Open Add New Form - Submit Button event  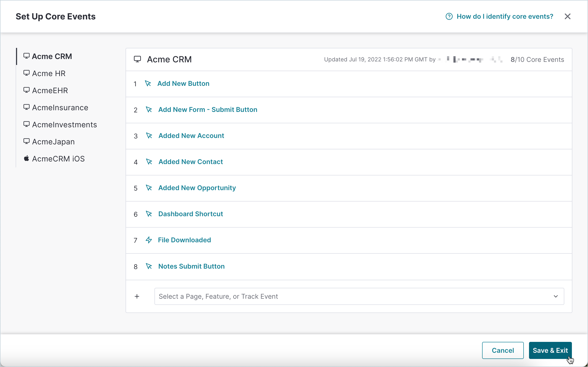208,110
